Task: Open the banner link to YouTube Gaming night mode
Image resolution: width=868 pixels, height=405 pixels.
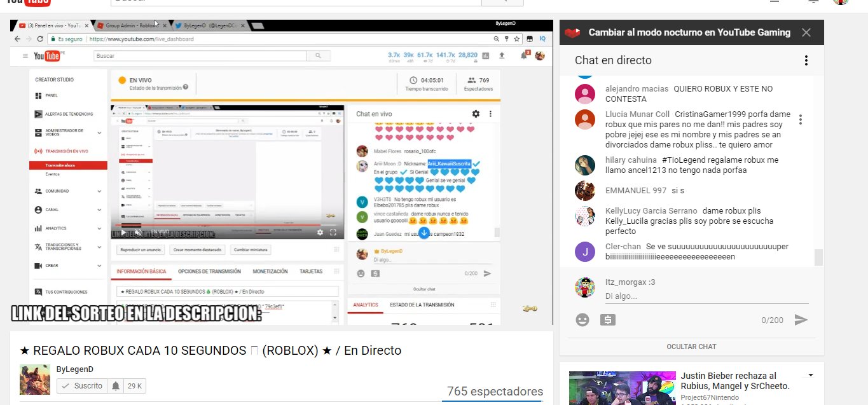Action: click(x=689, y=32)
